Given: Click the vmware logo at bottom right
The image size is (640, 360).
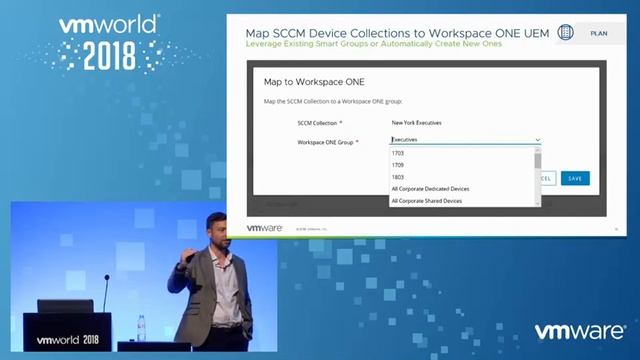Looking at the screenshot, I should coord(580,331).
